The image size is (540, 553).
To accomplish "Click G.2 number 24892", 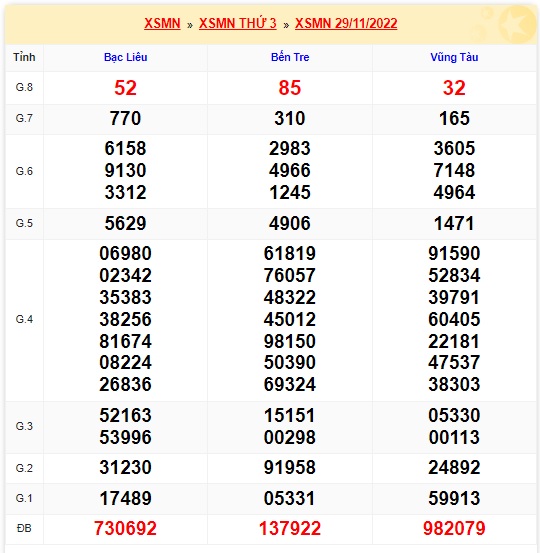I will point(454,468).
